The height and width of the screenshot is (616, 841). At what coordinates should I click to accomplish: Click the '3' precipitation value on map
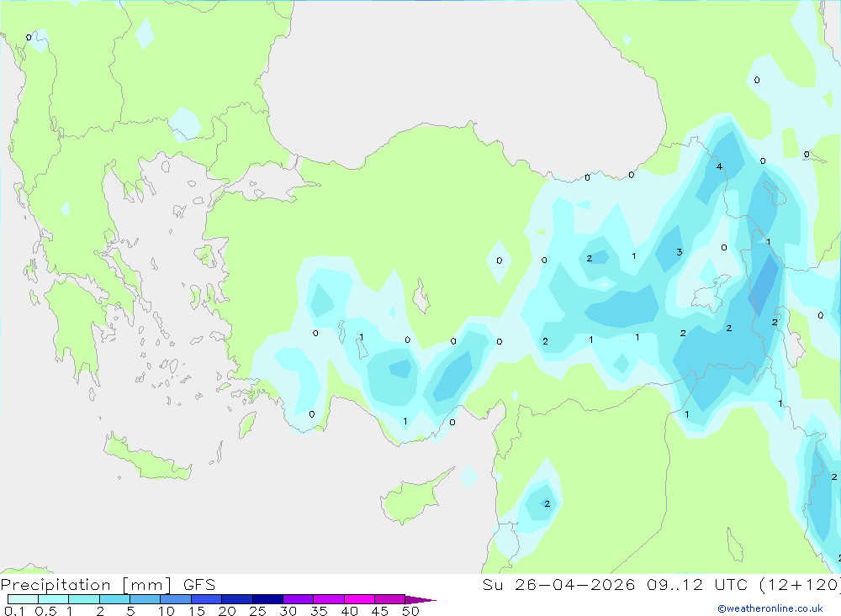(679, 252)
